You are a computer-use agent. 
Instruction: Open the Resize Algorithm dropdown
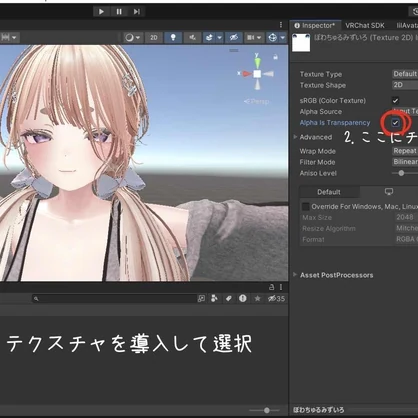[x=405, y=228]
